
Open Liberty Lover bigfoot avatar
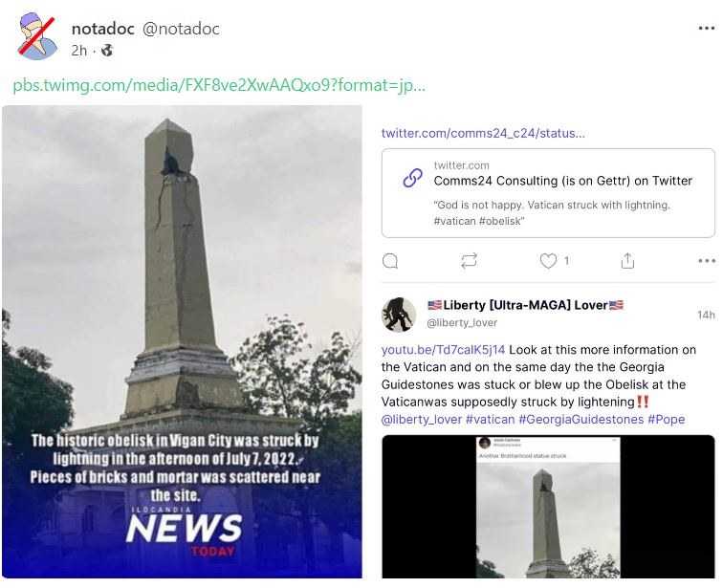399,315
